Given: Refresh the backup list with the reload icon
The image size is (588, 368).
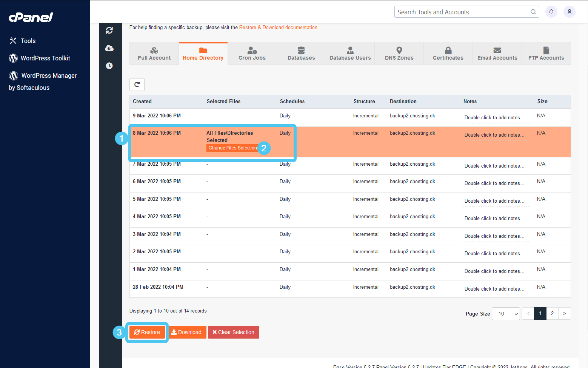Looking at the screenshot, I should click(137, 84).
